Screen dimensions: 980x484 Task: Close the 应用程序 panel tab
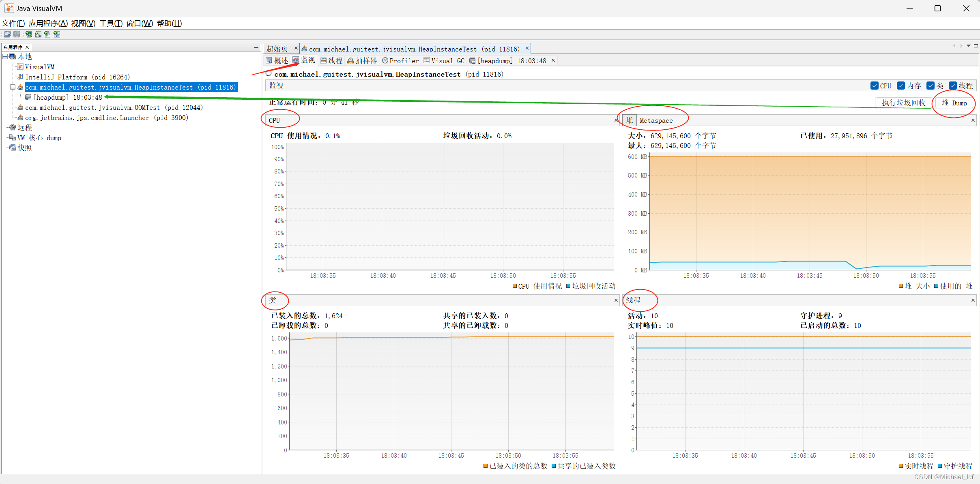tap(27, 47)
